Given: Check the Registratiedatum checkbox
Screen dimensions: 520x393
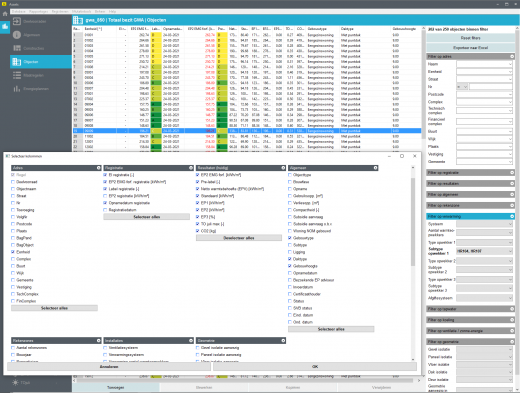Looking at the screenshot, I should coord(105,210).
